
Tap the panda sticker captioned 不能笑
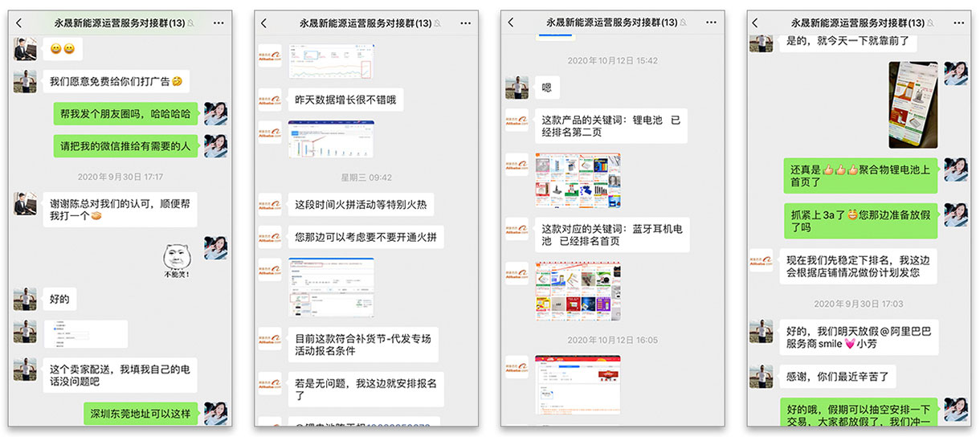(176, 260)
